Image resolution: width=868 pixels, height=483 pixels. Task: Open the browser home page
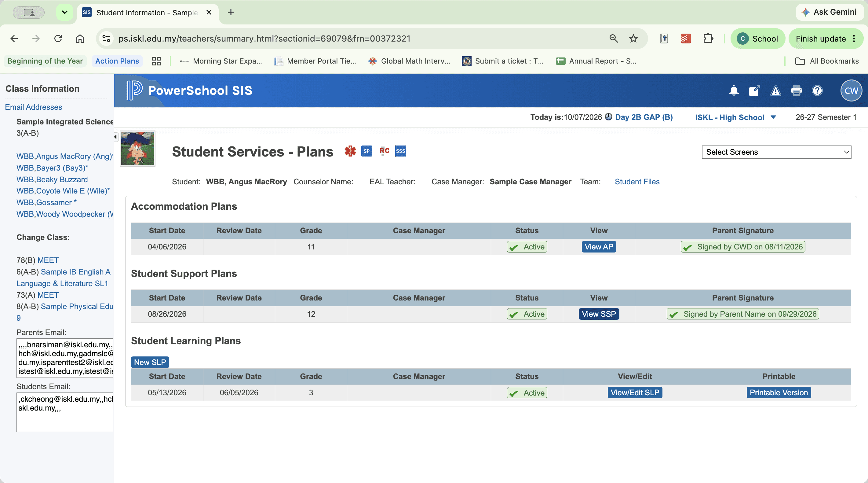click(80, 39)
